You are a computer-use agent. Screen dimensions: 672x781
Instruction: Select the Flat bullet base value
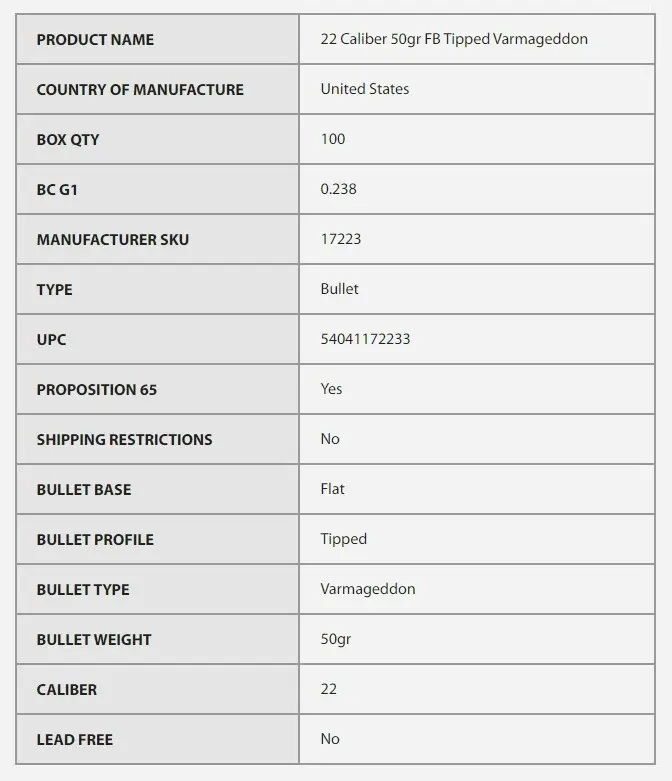click(x=332, y=489)
